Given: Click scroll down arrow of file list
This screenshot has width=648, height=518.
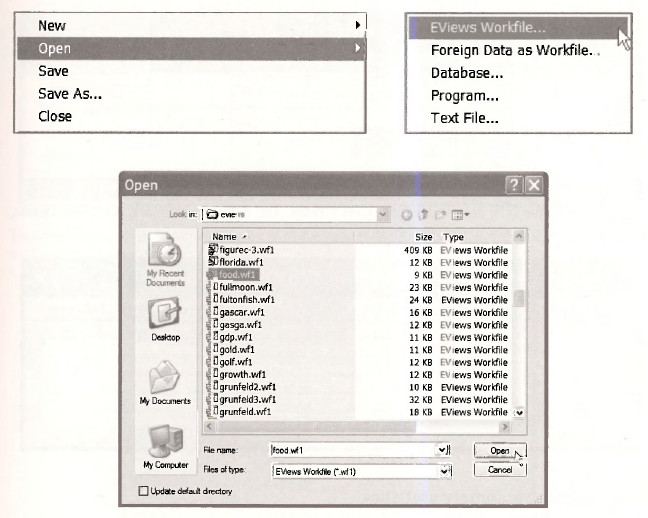Looking at the screenshot, I should point(519,413).
